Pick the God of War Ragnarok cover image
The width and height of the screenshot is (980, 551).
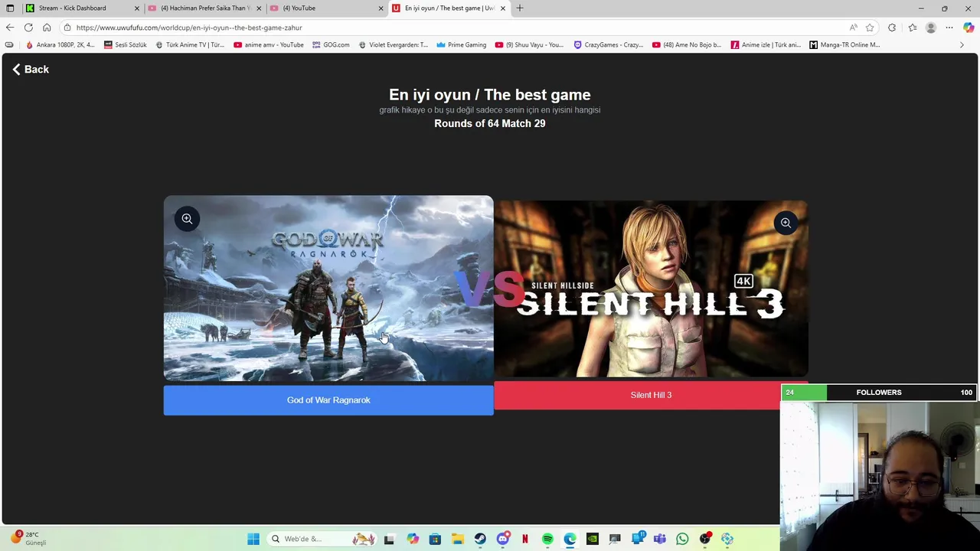[x=328, y=289]
